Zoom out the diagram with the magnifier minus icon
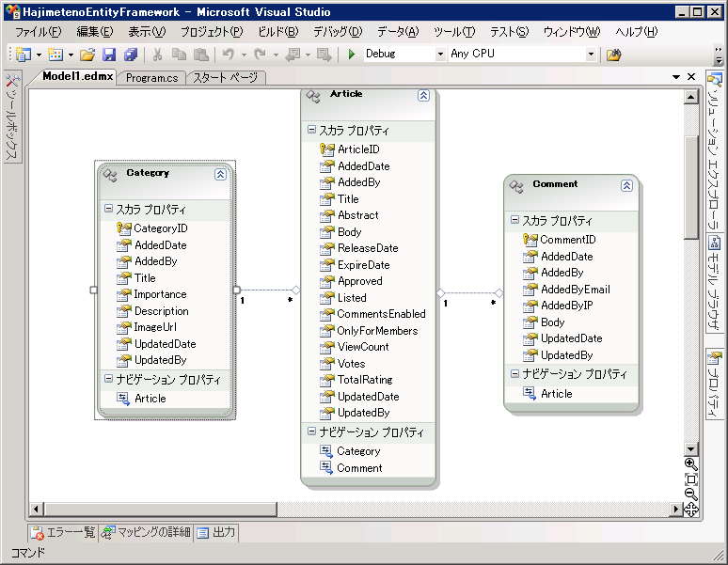728x565 pixels. click(x=691, y=494)
